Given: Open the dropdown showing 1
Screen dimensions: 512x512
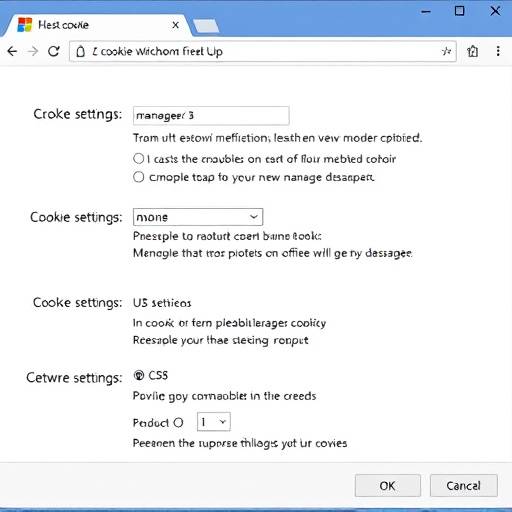Looking at the screenshot, I should pos(214,422).
